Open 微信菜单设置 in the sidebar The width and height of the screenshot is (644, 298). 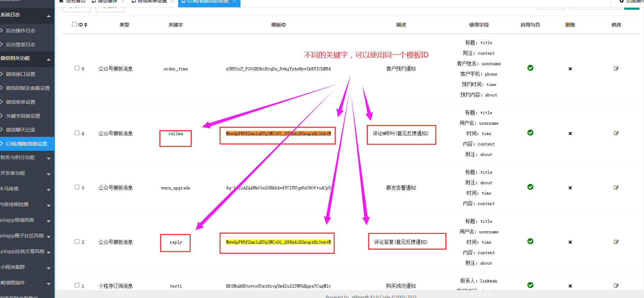(x=21, y=102)
